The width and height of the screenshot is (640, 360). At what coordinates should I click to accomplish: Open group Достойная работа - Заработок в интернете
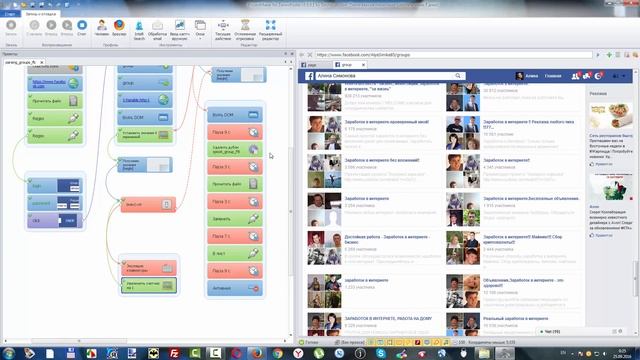click(x=387, y=239)
